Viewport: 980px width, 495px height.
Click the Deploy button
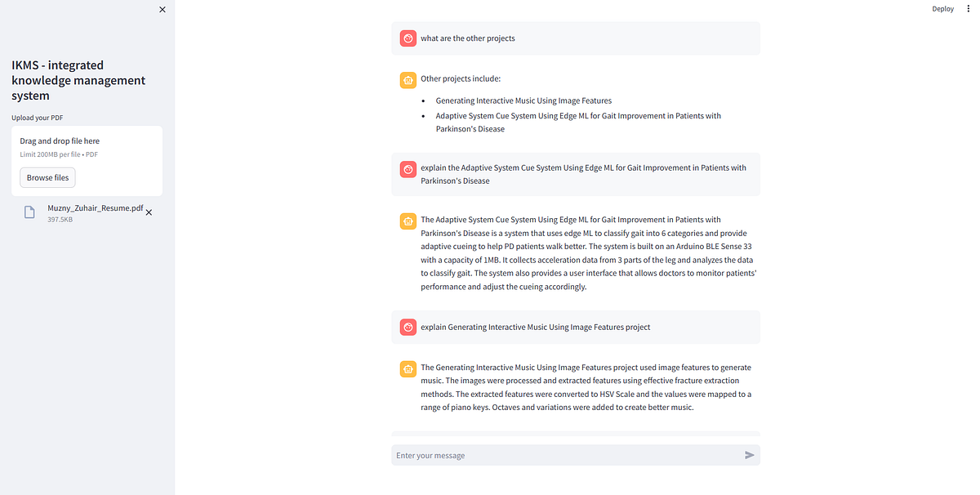pyautogui.click(x=942, y=9)
